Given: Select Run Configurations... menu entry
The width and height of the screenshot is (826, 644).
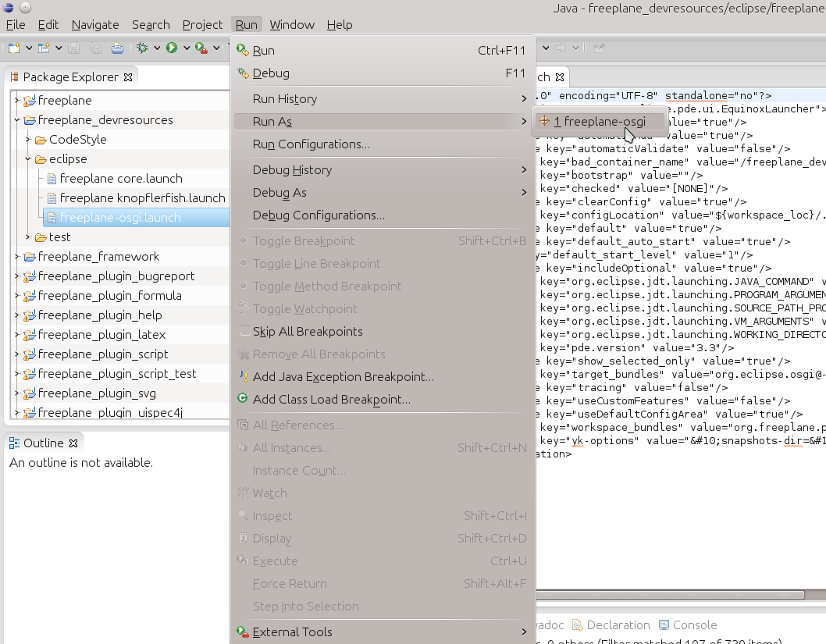Looking at the screenshot, I should click(311, 144).
